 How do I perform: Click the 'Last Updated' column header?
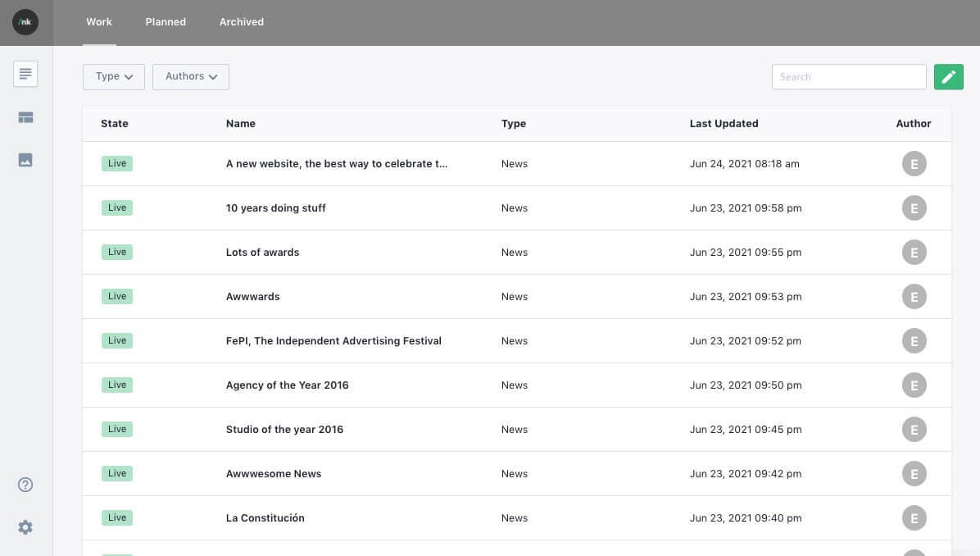click(x=724, y=124)
